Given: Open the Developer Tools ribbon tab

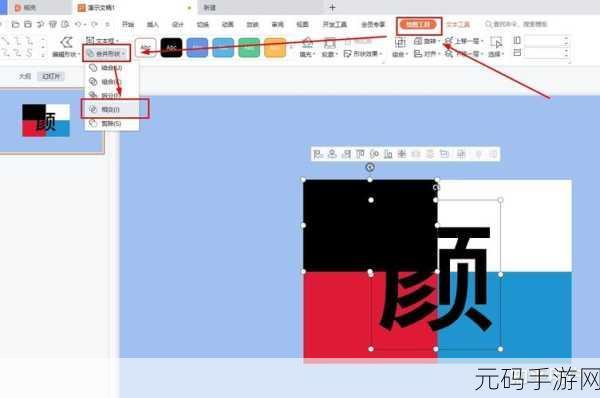Looking at the screenshot, I should (335, 24).
